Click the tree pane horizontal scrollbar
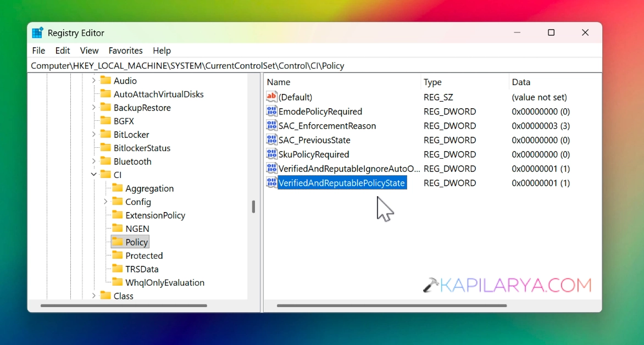This screenshot has height=345, width=644. (x=124, y=305)
